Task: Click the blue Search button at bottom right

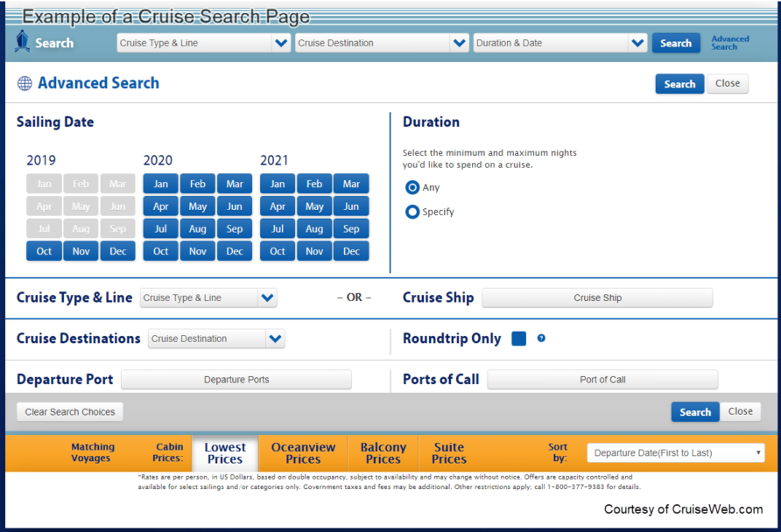Action: pos(694,411)
